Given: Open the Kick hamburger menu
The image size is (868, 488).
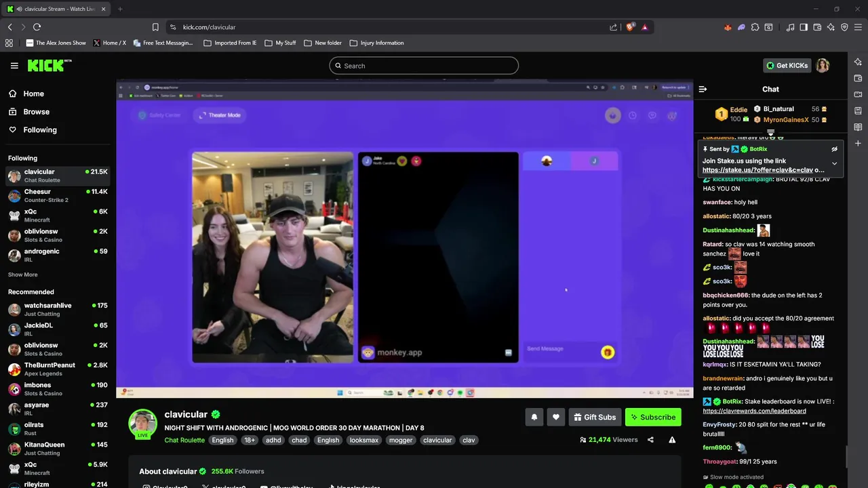Looking at the screenshot, I should click(14, 66).
